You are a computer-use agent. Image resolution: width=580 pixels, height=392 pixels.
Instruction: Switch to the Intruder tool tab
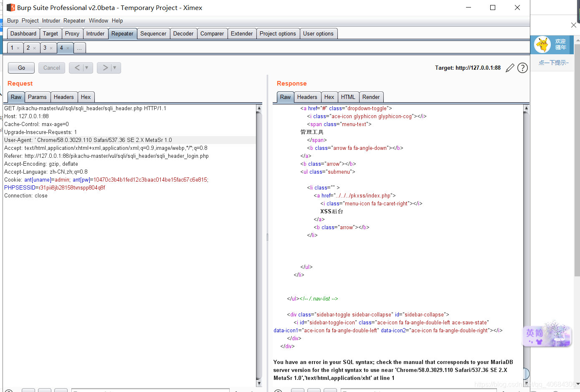96,34
